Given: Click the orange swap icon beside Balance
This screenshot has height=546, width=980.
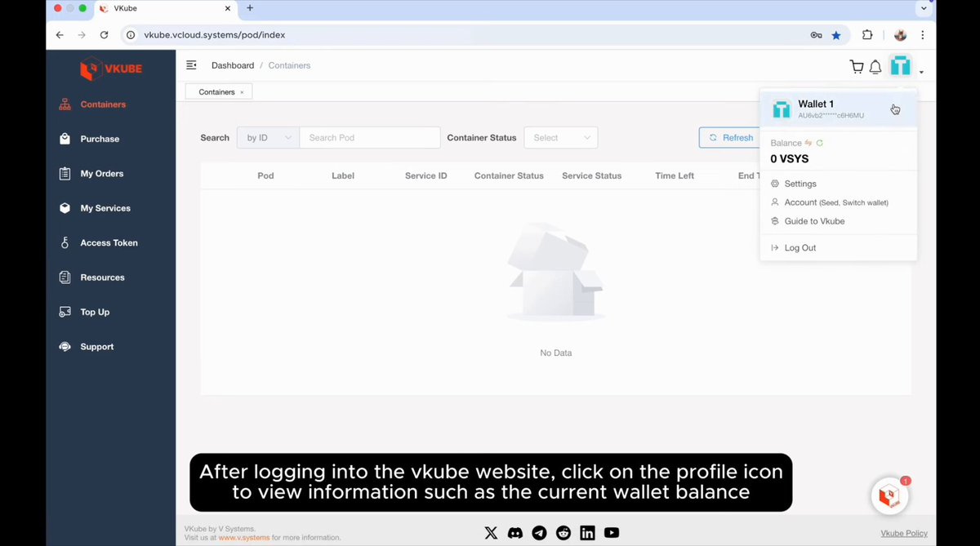Looking at the screenshot, I should pos(808,143).
